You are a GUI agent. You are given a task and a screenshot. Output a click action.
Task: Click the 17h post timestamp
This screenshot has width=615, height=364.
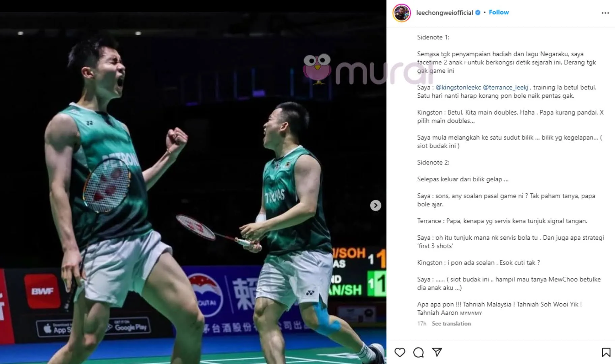pyautogui.click(x=421, y=324)
